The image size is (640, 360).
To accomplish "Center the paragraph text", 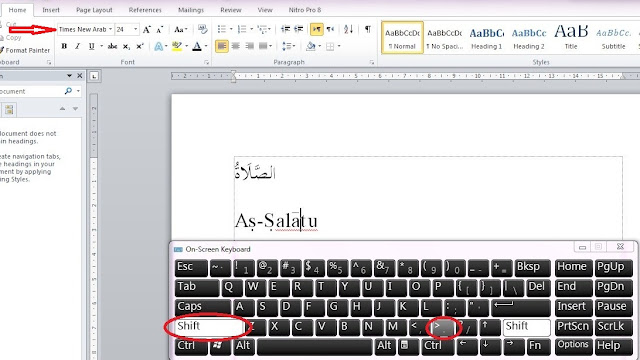I will point(236,46).
